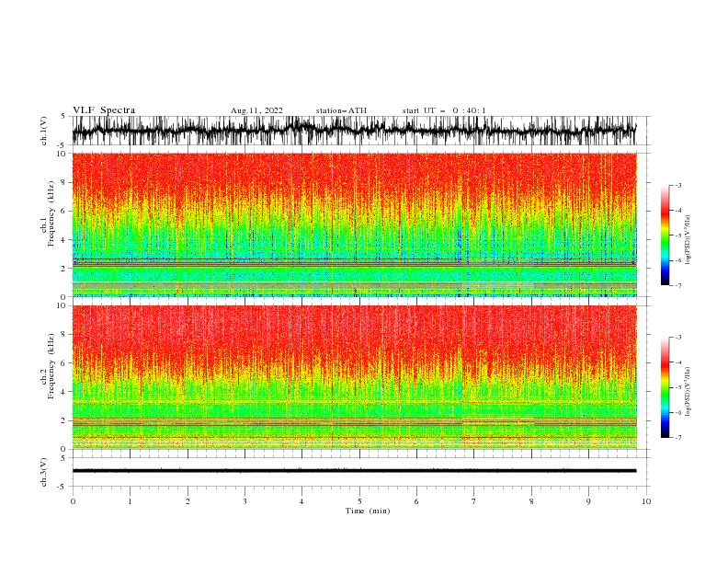Click the "-7" label on ch.2 color bar
Screen dimensions: 728x563
(678, 437)
